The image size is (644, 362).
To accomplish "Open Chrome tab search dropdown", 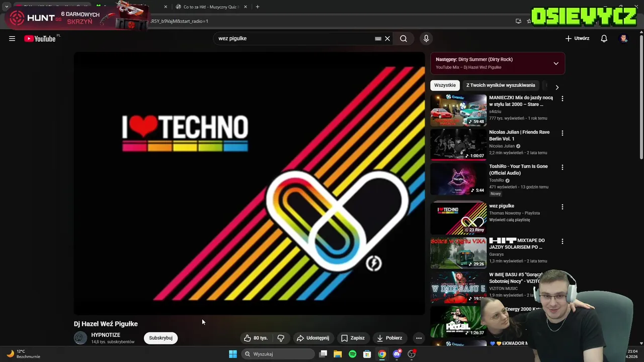I will pyautogui.click(x=7, y=7).
